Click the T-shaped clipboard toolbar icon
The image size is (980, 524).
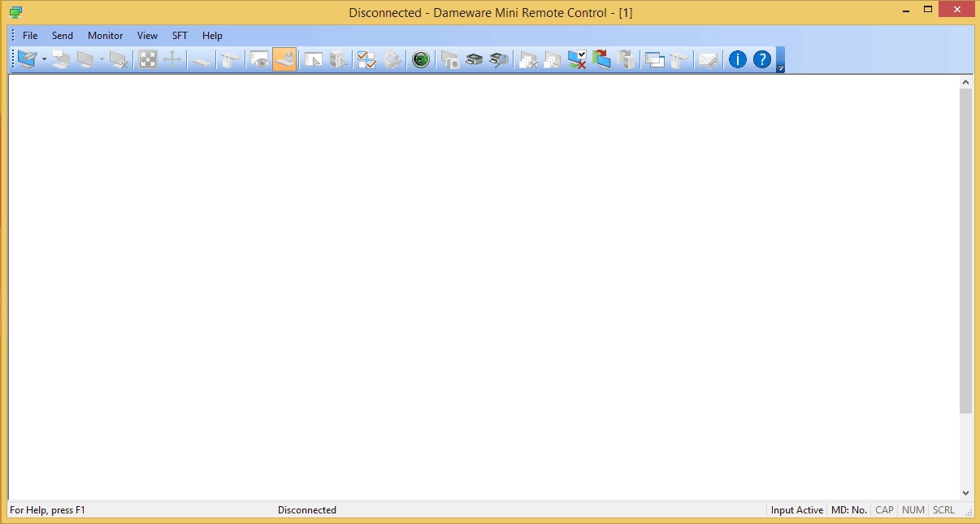[x=230, y=59]
